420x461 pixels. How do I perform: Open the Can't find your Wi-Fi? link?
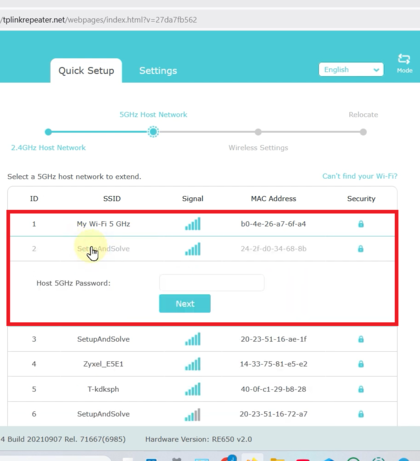[x=360, y=176]
